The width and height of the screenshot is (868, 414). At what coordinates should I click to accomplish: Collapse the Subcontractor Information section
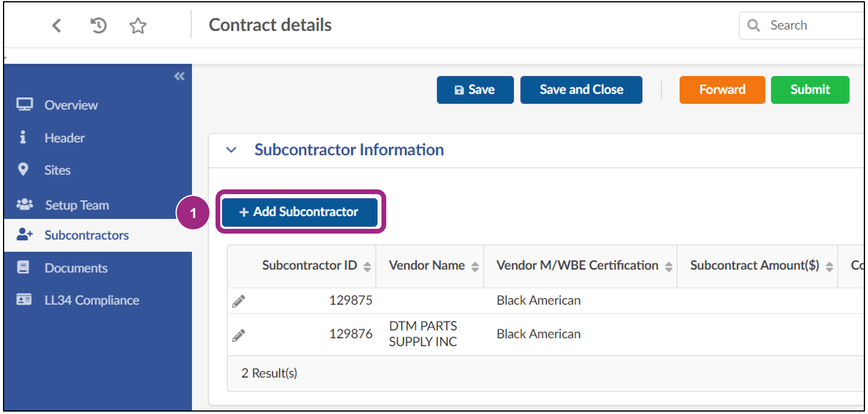coord(231,150)
